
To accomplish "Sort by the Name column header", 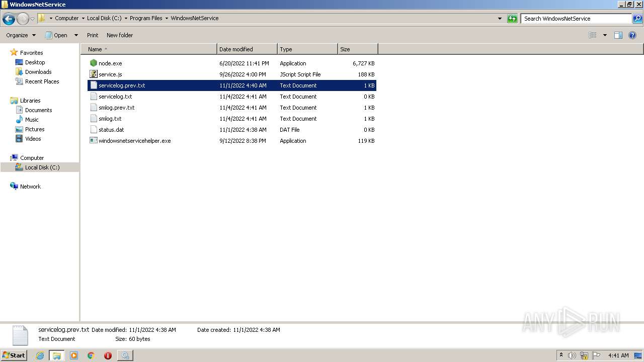I will [149, 49].
